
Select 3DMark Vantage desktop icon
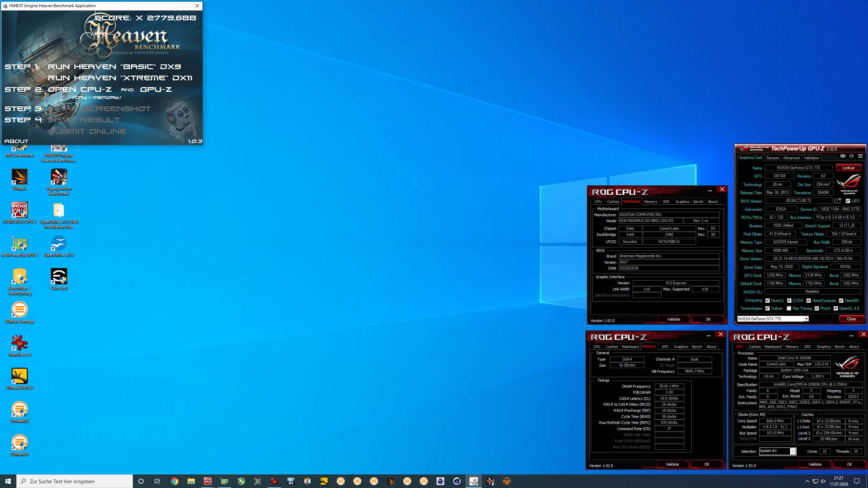coord(20,312)
